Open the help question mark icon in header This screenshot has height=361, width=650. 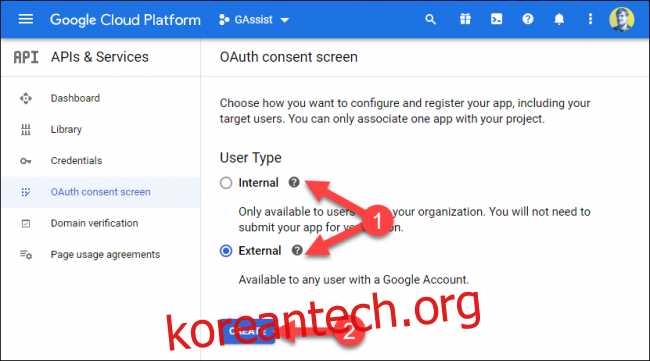point(528,19)
